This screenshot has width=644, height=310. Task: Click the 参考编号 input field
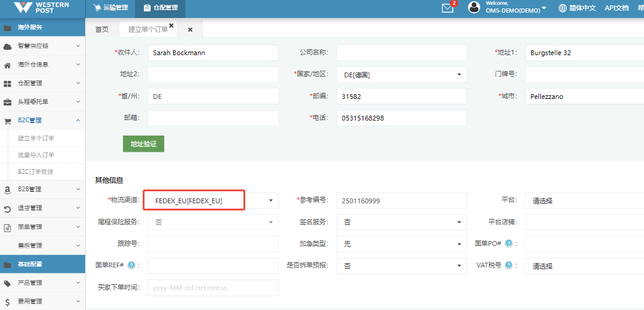pyautogui.click(x=402, y=201)
